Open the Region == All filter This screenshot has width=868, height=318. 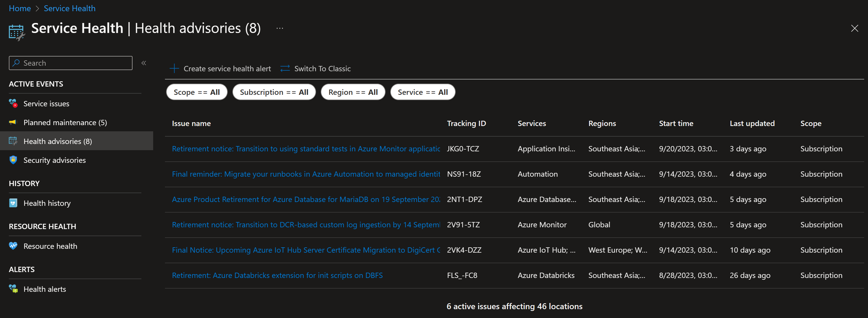[x=353, y=92]
